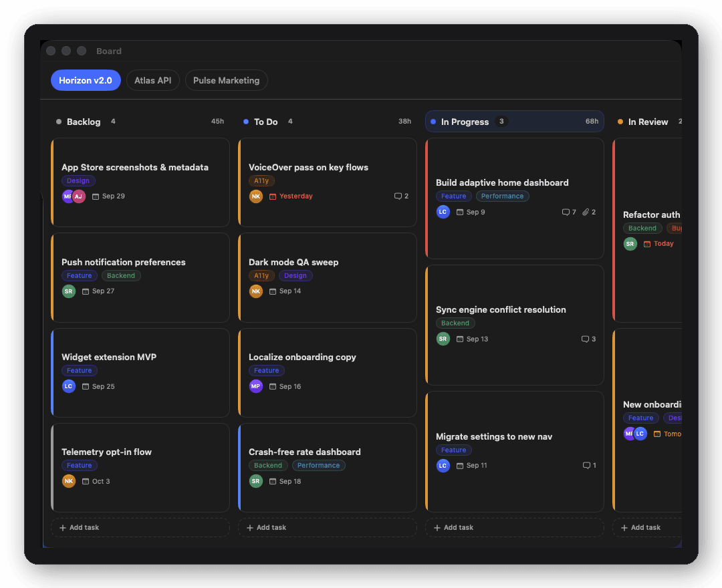Open Dark mode QA sweep card
Screen dimensions: 722x588
(327, 277)
